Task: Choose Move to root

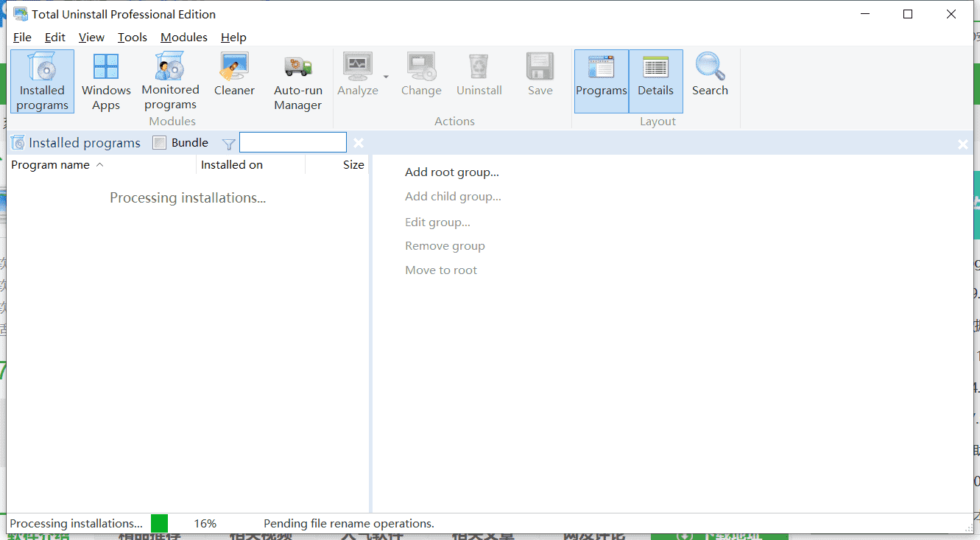Action: pos(441,270)
